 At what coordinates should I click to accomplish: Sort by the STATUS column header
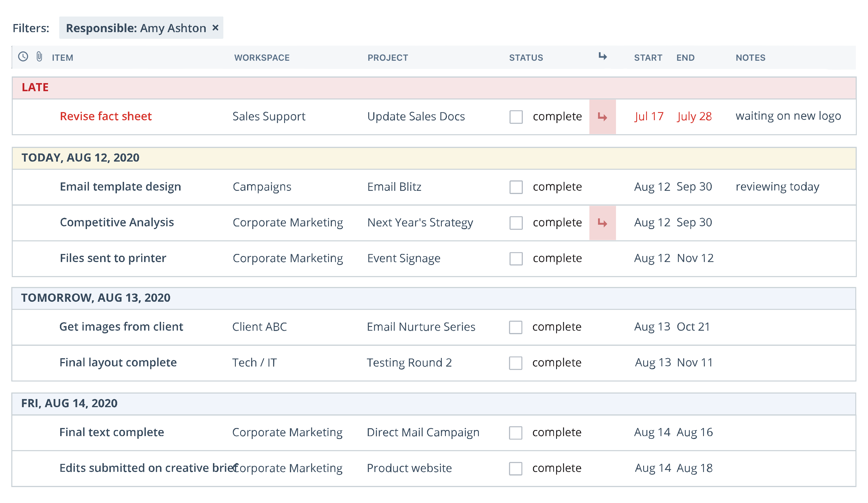tap(526, 58)
